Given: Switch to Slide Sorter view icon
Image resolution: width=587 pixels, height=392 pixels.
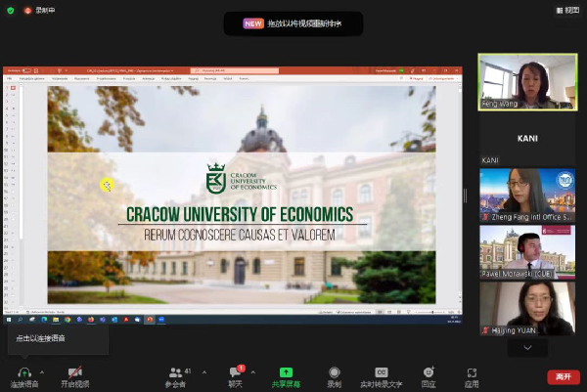Looking at the screenshot, I should [x=389, y=312].
